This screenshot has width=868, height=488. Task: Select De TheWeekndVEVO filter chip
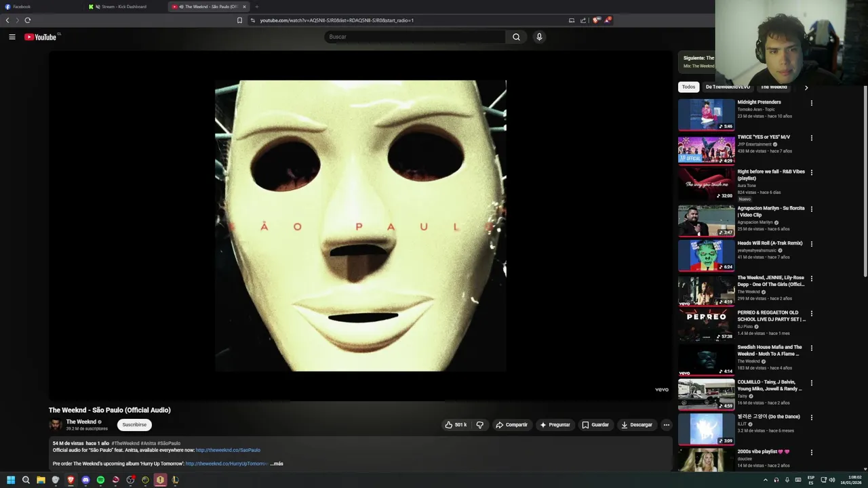[728, 87]
